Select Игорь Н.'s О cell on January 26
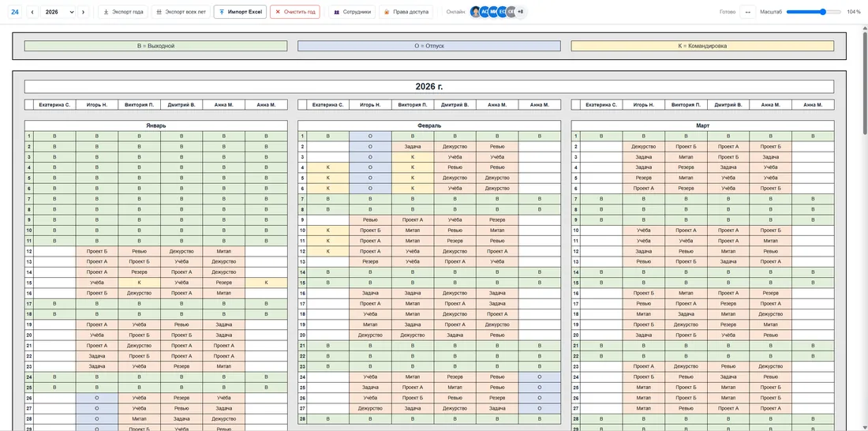The image size is (868, 431). [x=97, y=398]
